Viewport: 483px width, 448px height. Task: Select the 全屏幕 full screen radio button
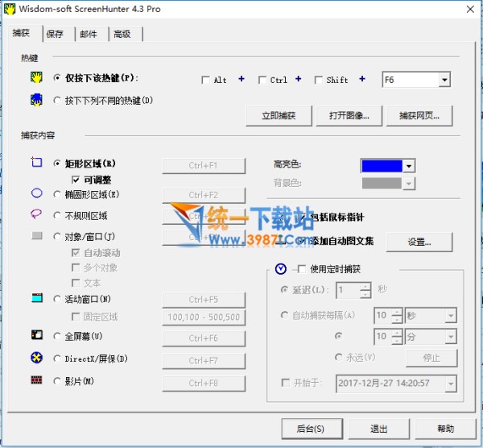pos(57,336)
